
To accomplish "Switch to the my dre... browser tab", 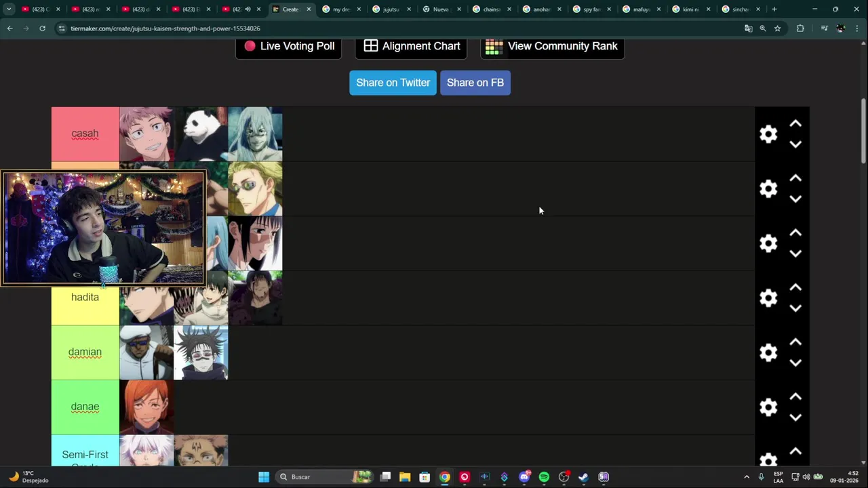I will pyautogui.click(x=340, y=9).
